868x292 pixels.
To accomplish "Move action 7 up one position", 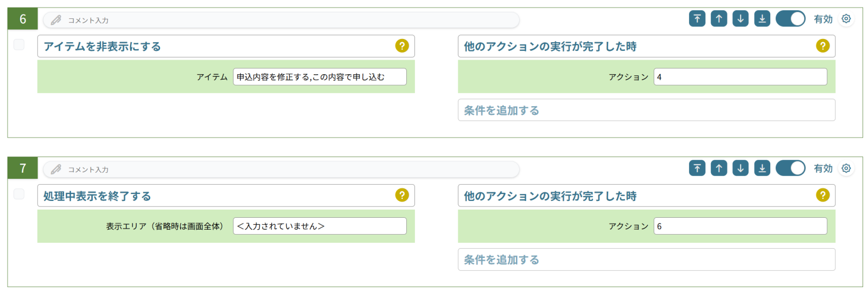I will point(719,168).
